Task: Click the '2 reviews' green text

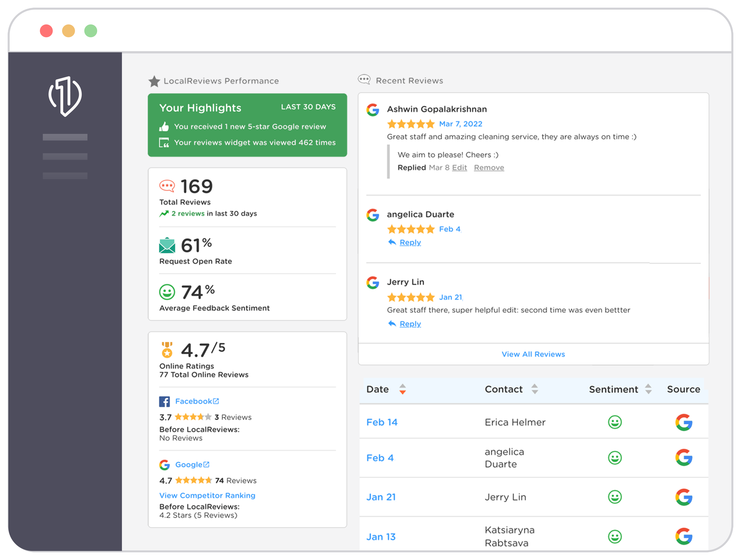Action: click(188, 213)
